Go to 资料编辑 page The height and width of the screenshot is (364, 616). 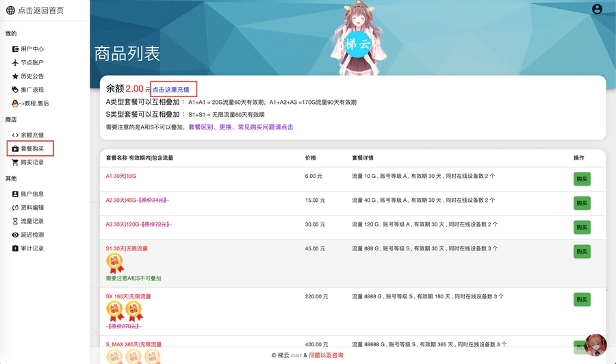tap(31, 208)
